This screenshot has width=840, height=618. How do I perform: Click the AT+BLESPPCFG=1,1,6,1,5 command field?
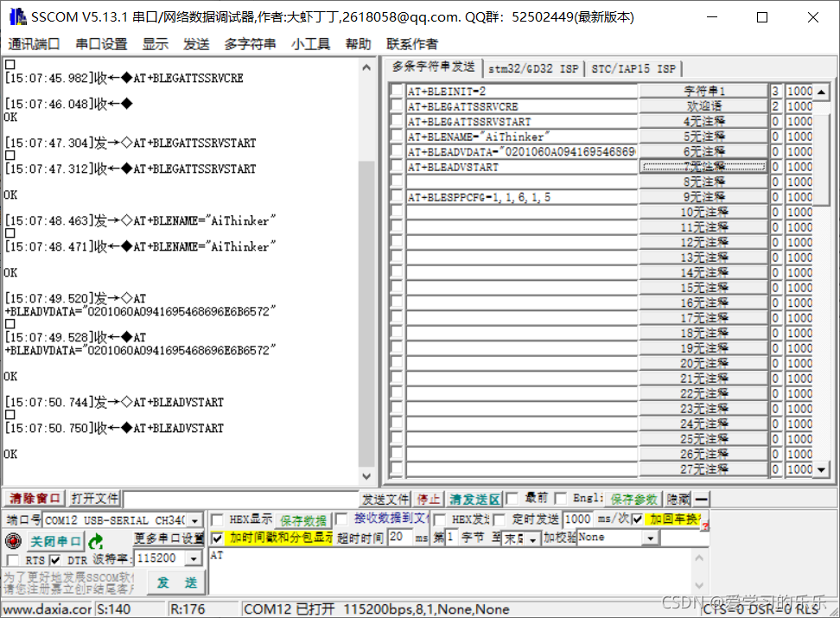522,197
